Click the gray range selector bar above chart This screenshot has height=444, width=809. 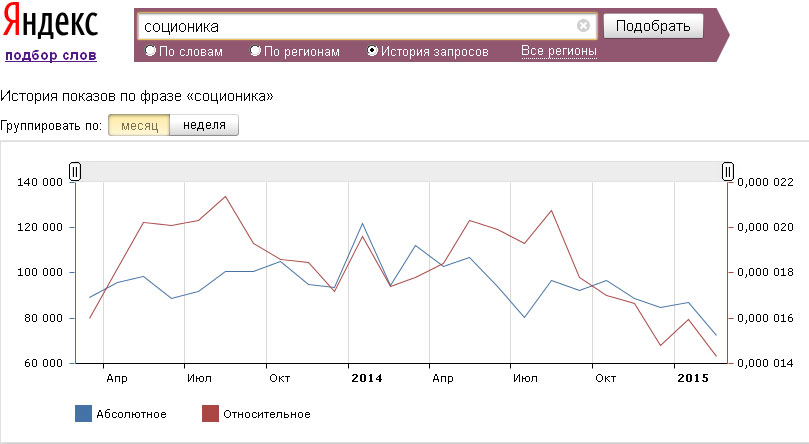tap(400, 172)
